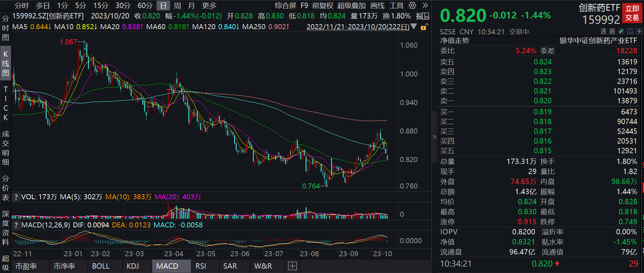Open the 更多 period dropdown

tap(209, 6)
